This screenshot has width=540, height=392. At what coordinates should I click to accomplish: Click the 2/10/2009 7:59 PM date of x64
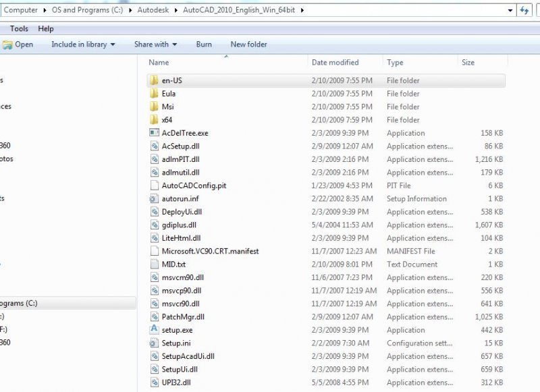(342, 120)
